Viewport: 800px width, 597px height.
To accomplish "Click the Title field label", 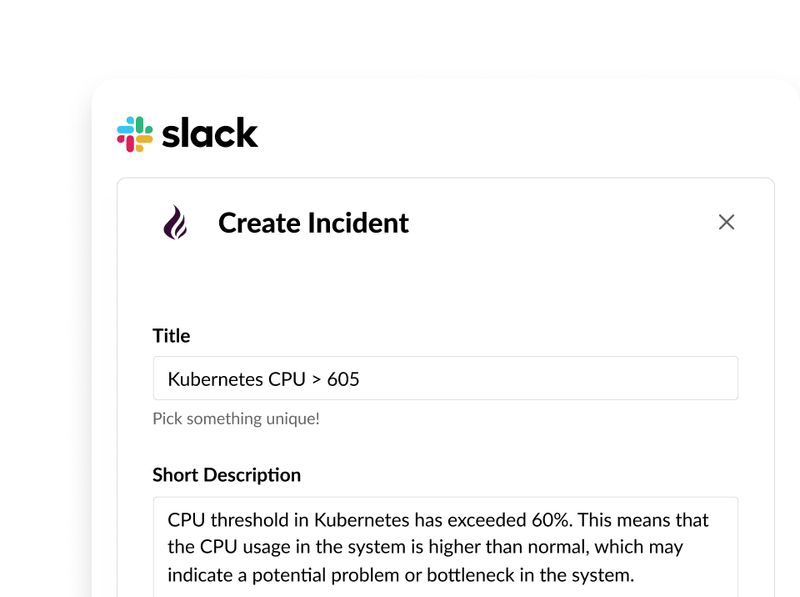I will click(x=171, y=336).
